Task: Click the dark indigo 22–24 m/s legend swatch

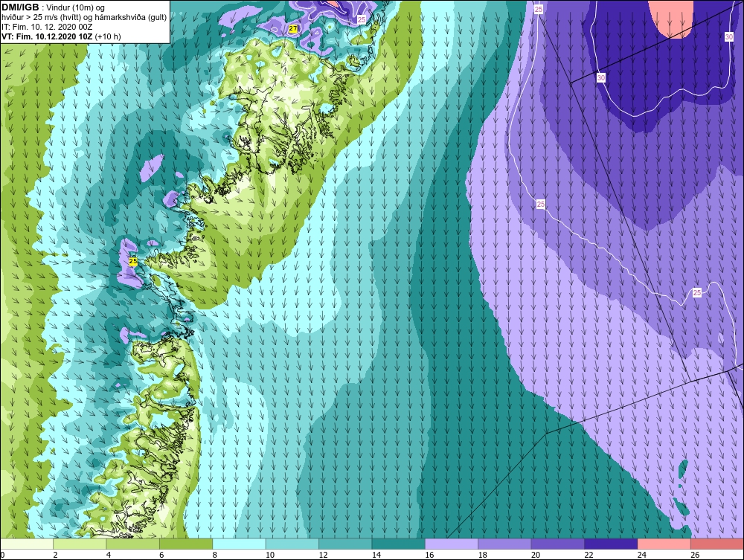Action: point(611,544)
